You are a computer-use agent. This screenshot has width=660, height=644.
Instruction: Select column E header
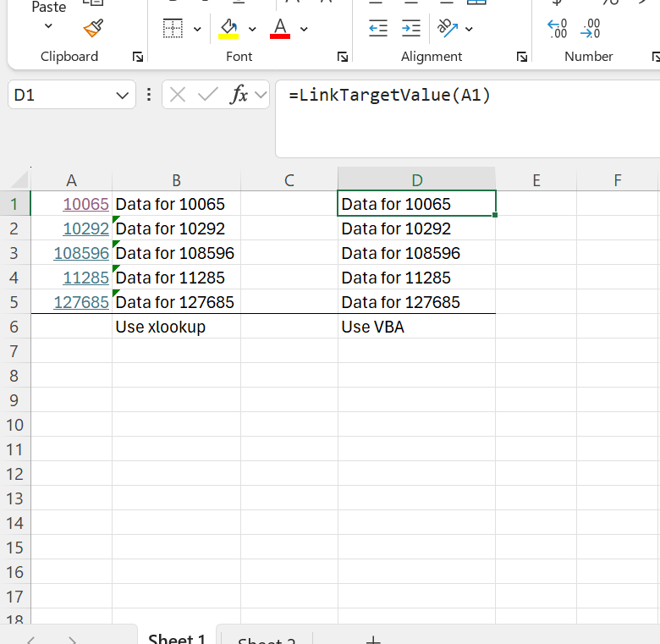[x=536, y=180]
